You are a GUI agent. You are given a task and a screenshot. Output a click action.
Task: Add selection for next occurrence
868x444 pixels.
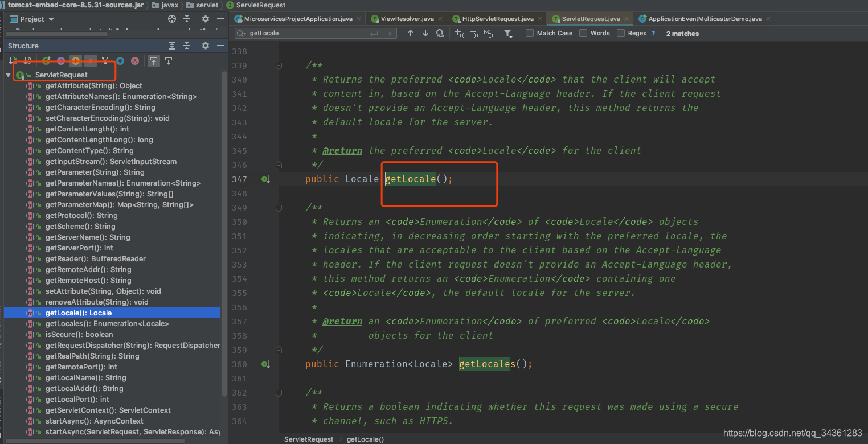459,33
